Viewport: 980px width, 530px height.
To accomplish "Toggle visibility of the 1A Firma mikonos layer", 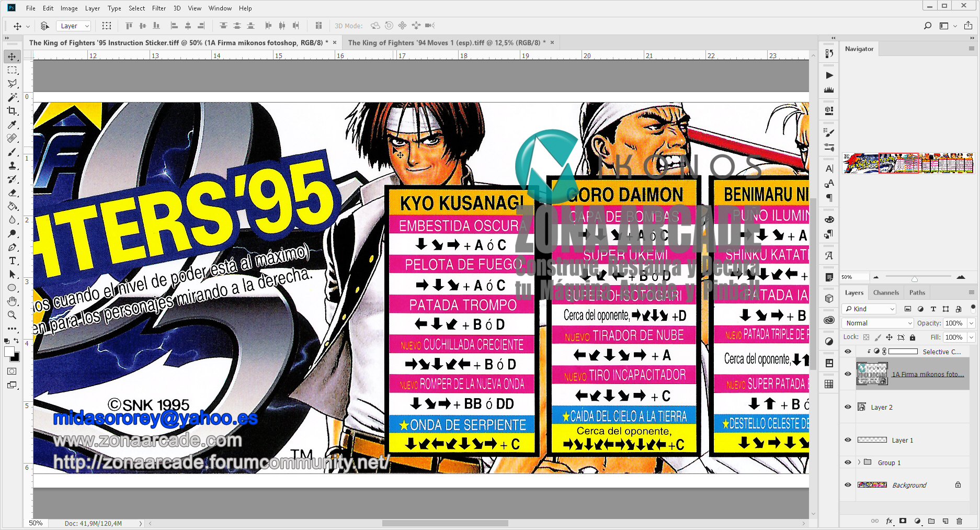I will click(848, 374).
